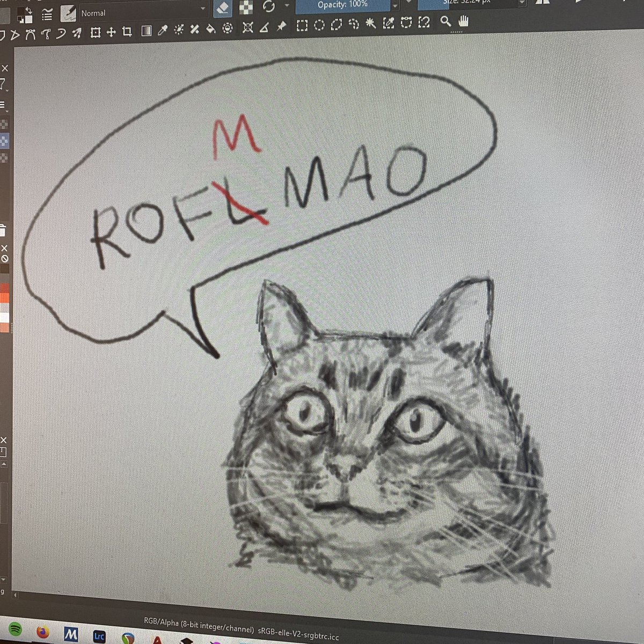Viewport: 644px width, 644px height.
Task: Select the Measure tool
Action: click(x=264, y=27)
